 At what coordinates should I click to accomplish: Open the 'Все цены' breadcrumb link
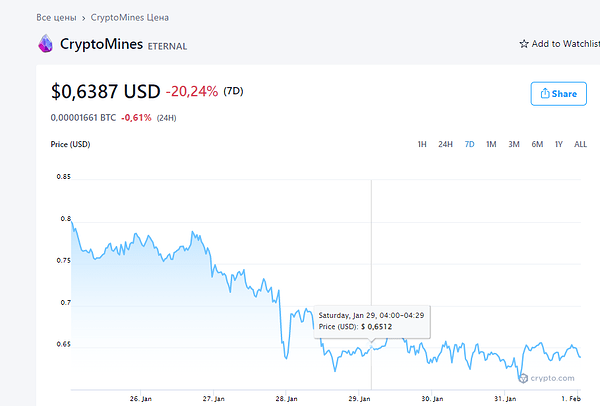click(56, 18)
